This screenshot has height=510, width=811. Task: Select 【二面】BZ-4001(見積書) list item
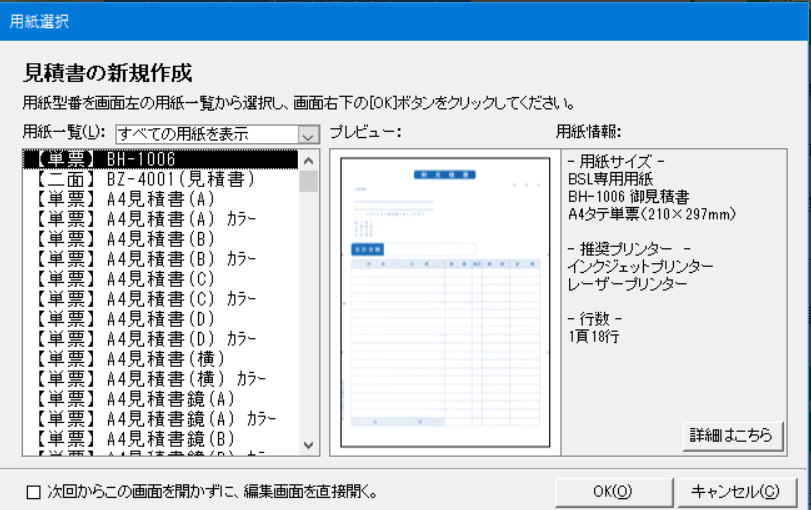coord(160,179)
